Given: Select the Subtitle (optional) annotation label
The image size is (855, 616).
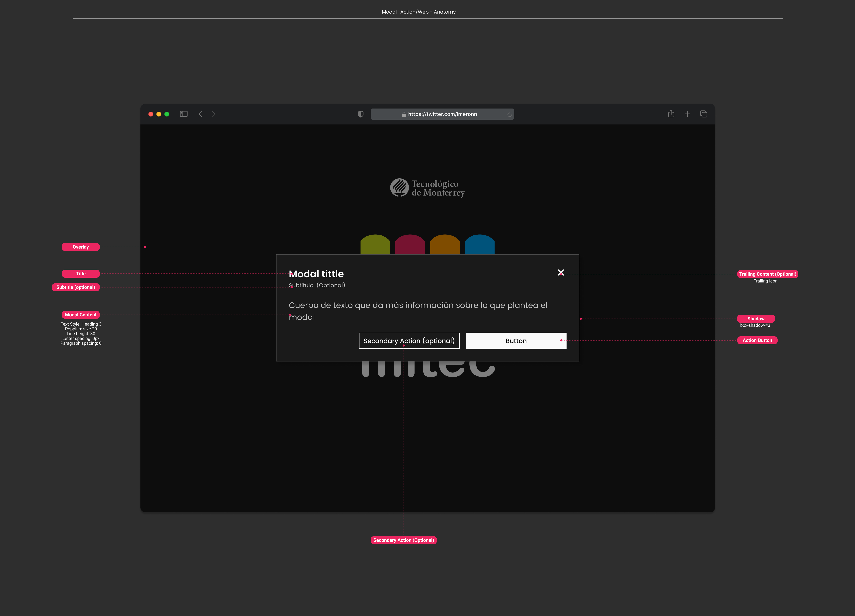Looking at the screenshot, I should pyautogui.click(x=76, y=287).
